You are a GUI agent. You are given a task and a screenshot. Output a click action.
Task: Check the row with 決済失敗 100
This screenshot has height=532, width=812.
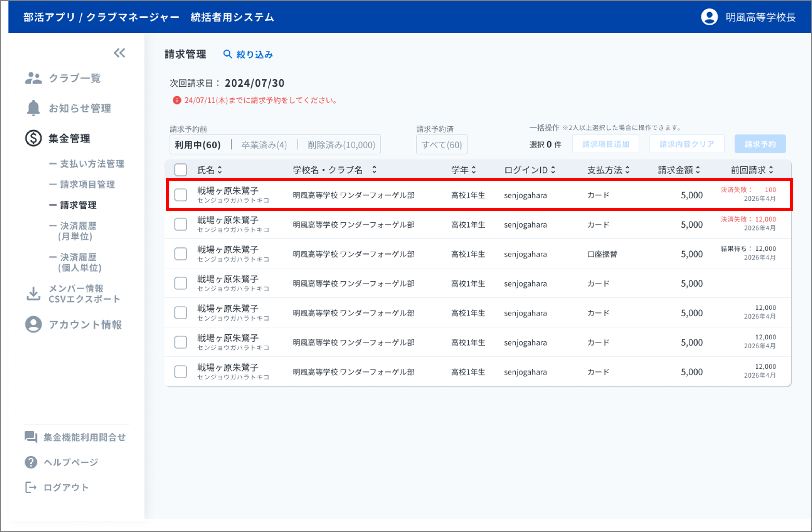pyautogui.click(x=181, y=195)
